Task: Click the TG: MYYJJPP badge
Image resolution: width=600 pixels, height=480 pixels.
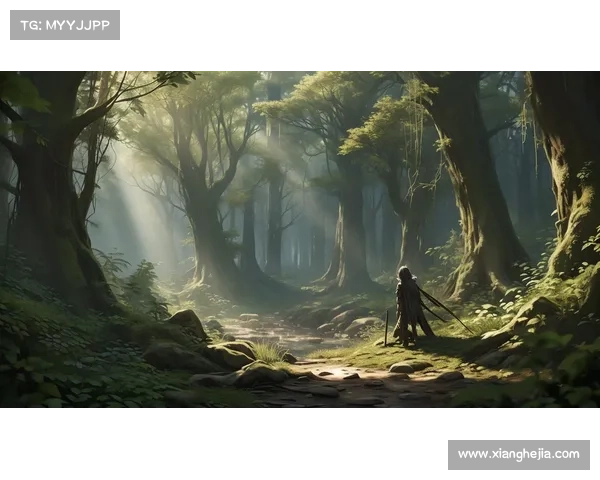Action: coord(64,24)
